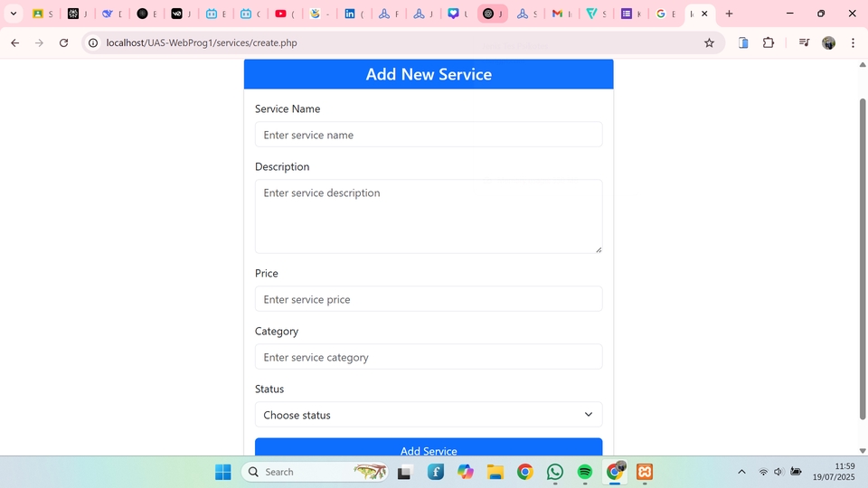Open the tab search chevron at top-left

14,14
